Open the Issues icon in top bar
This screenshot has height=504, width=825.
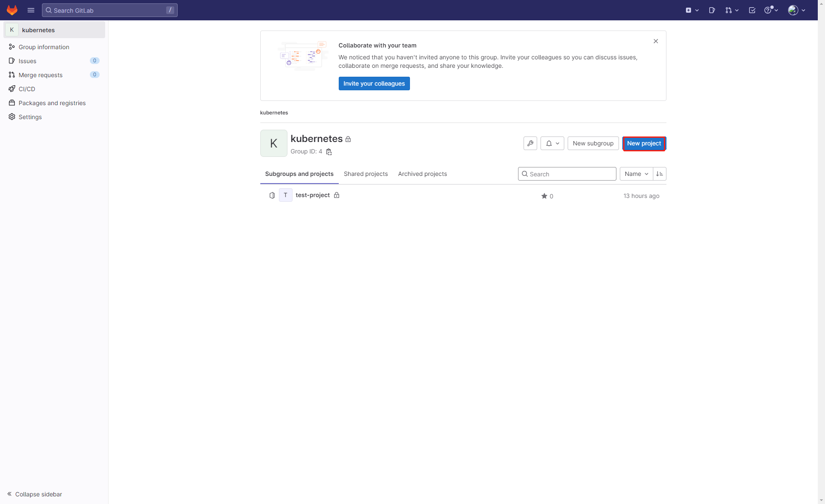(712, 10)
